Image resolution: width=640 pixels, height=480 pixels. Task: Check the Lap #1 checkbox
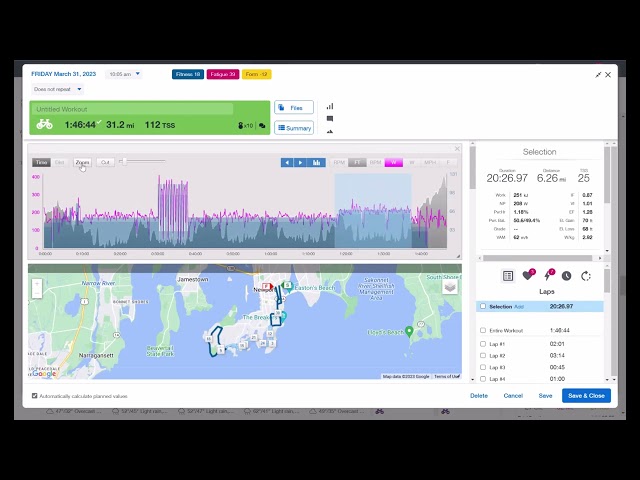point(483,344)
